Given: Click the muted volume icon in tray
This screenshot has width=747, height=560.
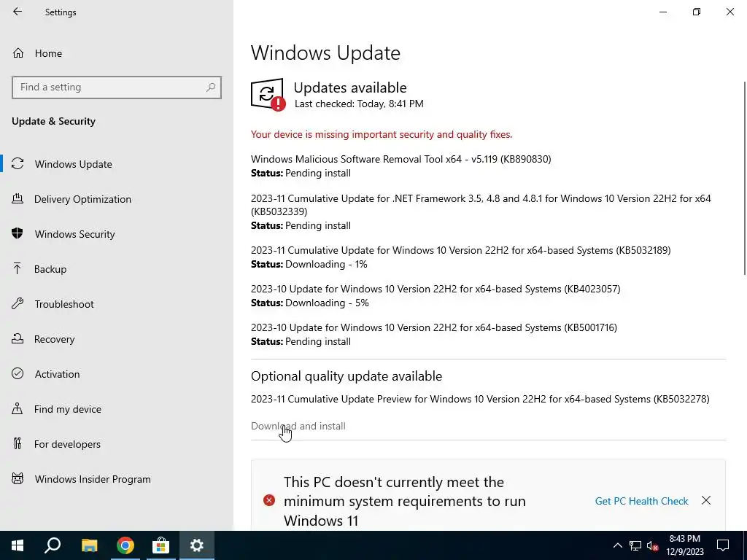Looking at the screenshot, I should 653,545.
